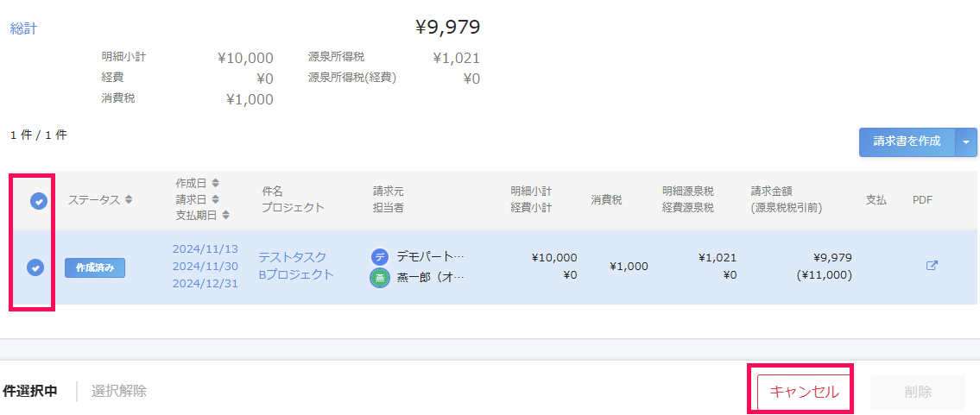980x415 pixels.
Task: Click the 削除 button
Action: click(918, 392)
